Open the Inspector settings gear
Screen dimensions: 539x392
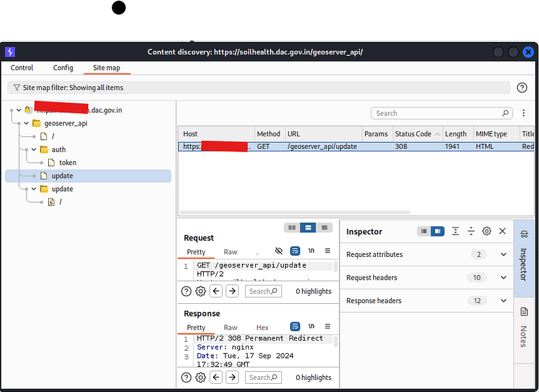pos(486,231)
